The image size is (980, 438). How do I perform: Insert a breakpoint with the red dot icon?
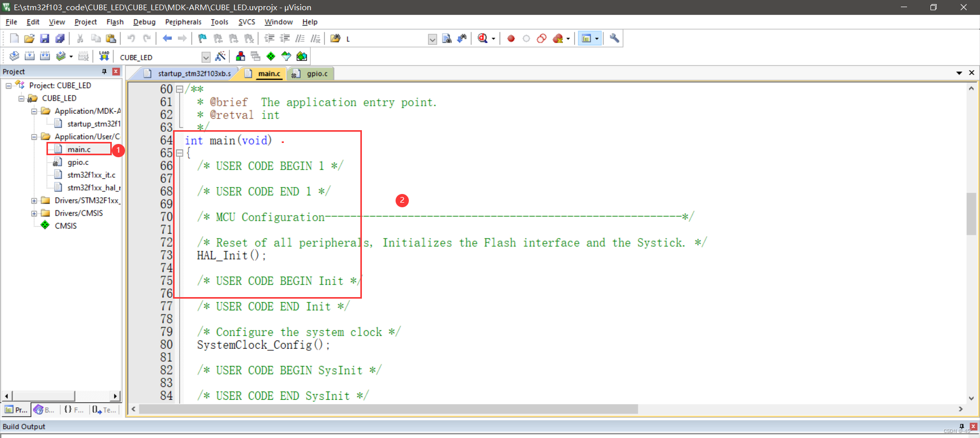tap(511, 38)
